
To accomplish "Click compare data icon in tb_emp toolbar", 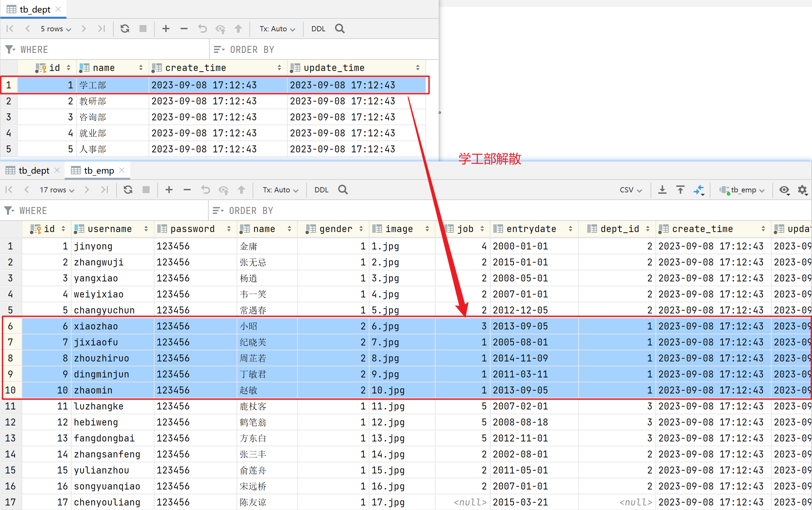I will pyautogui.click(x=699, y=190).
